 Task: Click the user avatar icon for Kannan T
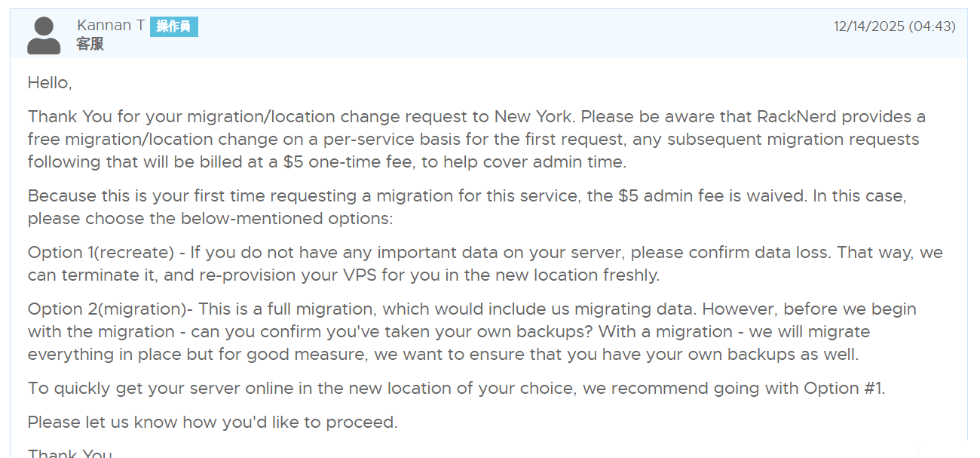(44, 35)
